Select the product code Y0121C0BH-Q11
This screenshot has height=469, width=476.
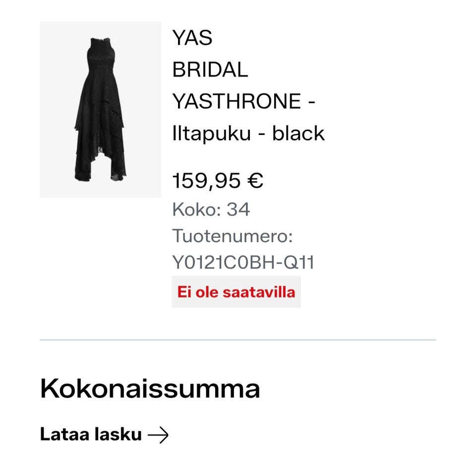(243, 262)
